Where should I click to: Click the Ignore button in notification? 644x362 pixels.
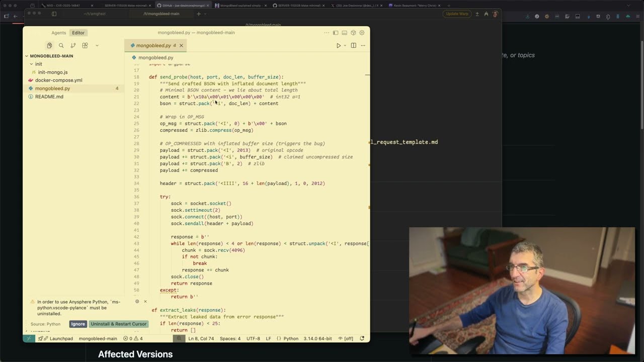tap(78, 324)
